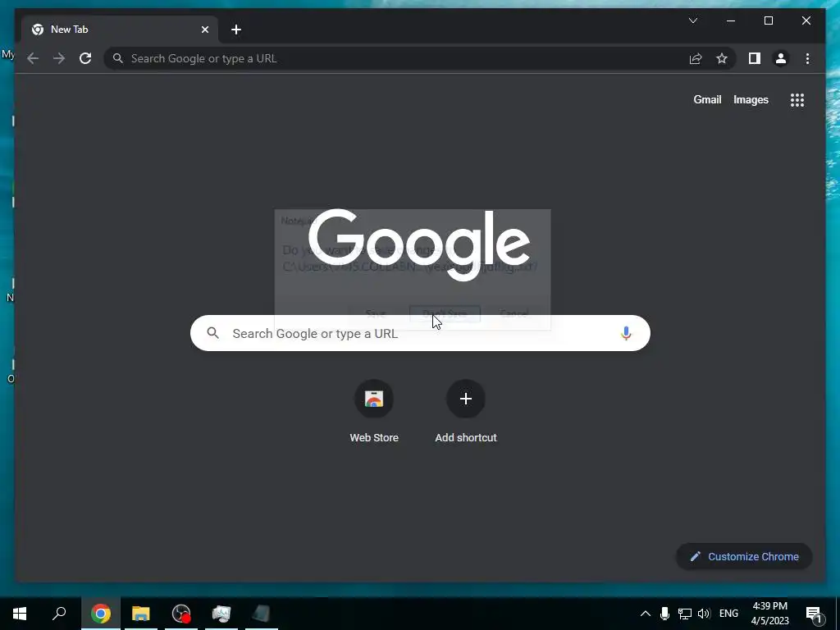Open the fourth taskbar app icon
Screen dimensions: 840x630
[221, 614]
